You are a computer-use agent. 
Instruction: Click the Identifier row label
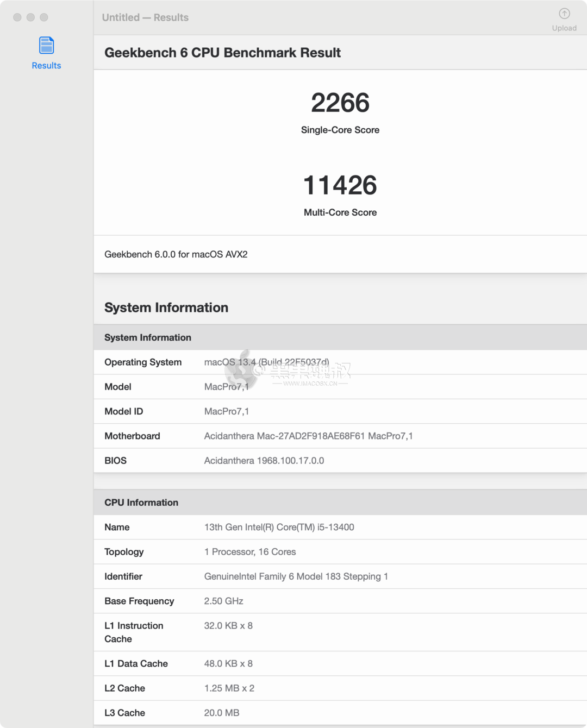123,576
